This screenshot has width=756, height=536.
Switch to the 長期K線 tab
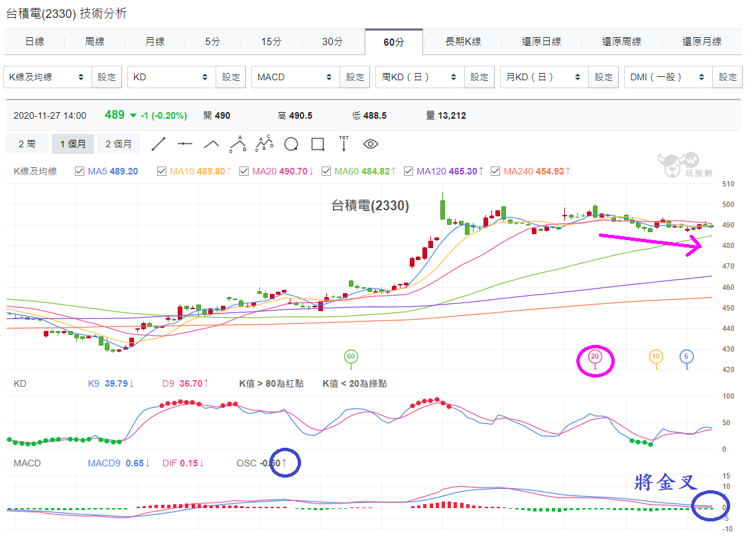(x=463, y=42)
